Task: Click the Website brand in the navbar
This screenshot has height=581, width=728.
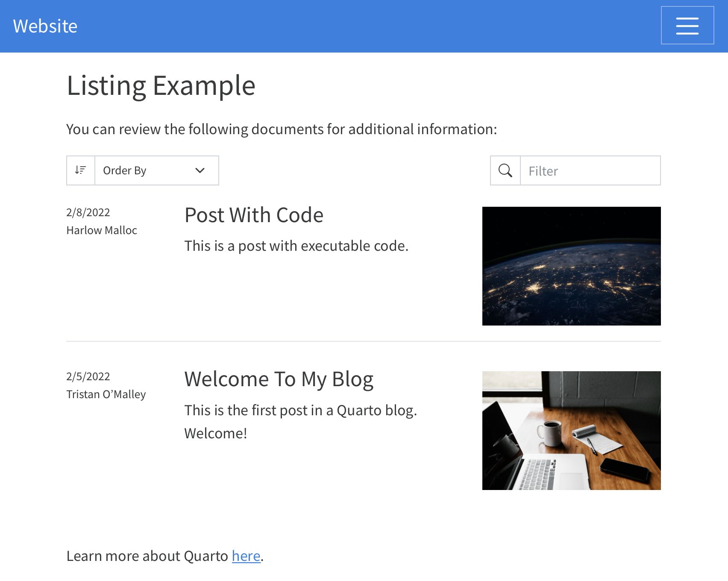Action: pyautogui.click(x=45, y=26)
